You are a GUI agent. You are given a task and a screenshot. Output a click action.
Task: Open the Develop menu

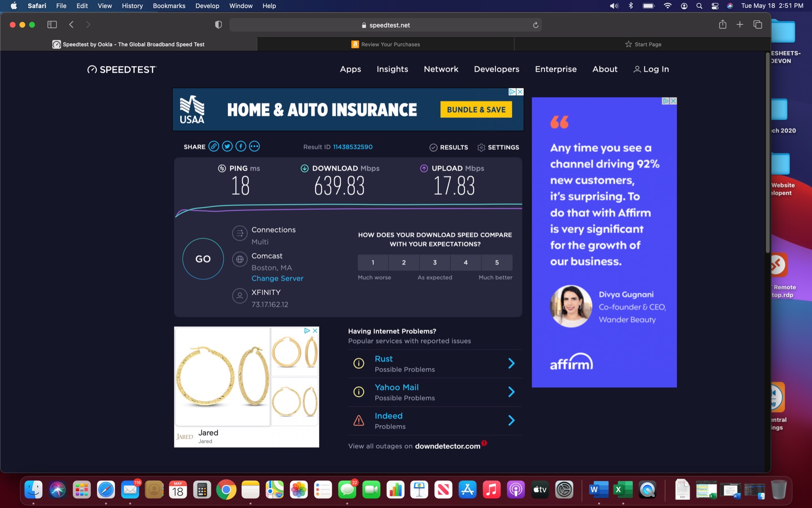pyautogui.click(x=207, y=6)
